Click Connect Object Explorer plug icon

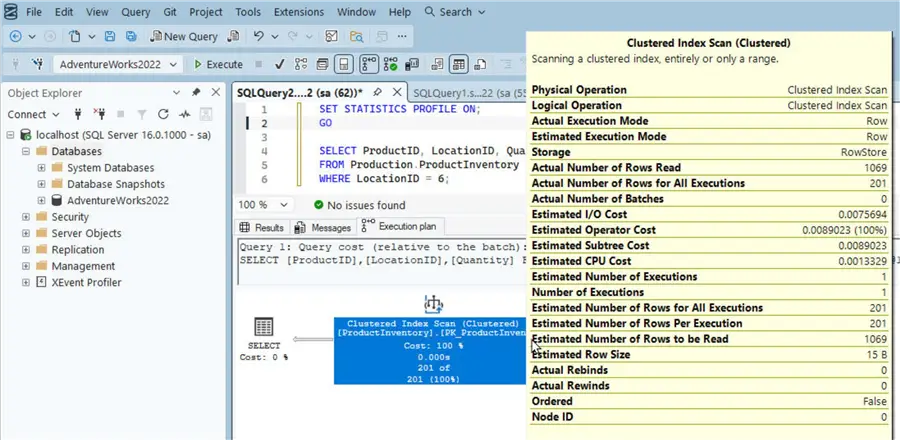click(x=78, y=114)
